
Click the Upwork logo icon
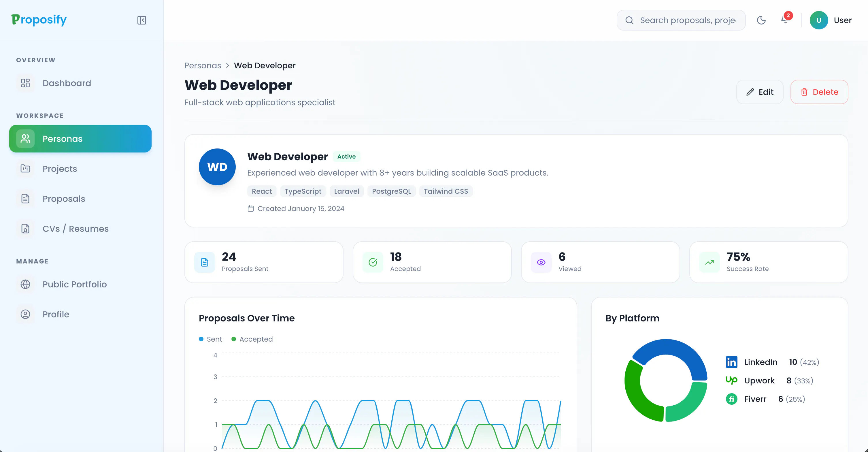point(731,380)
